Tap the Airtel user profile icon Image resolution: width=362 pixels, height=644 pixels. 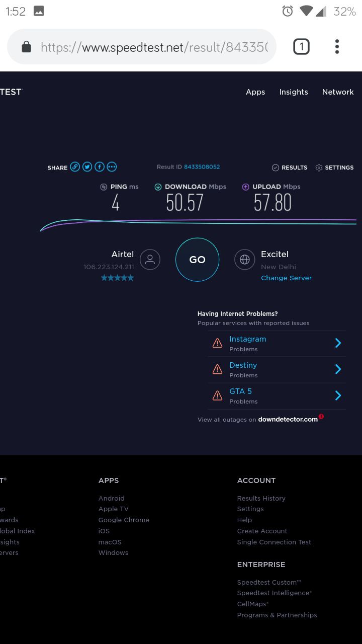(150, 260)
